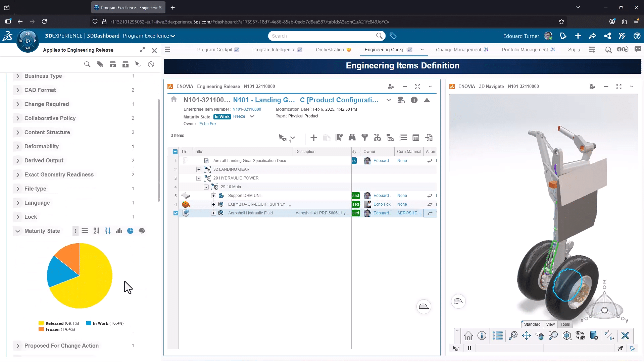The image size is (644, 362).
Task: Collapse the 29 HYDRAULIC POWER tree node
Action: (199, 178)
